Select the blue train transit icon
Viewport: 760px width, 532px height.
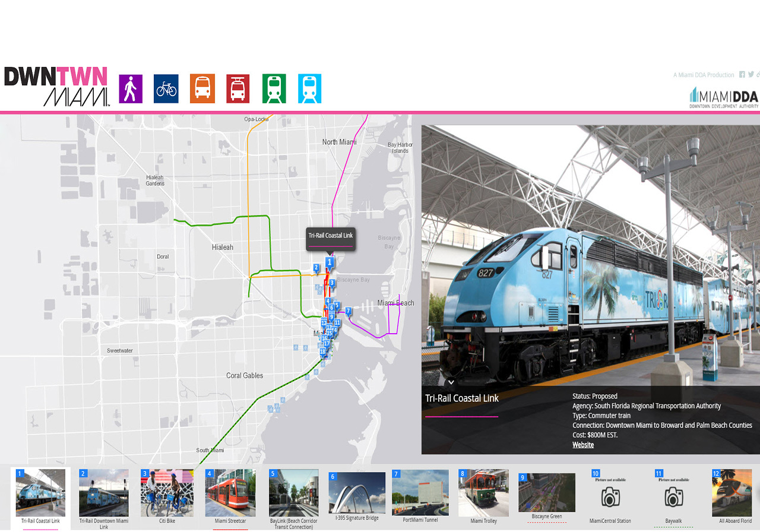click(x=310, y=88)
